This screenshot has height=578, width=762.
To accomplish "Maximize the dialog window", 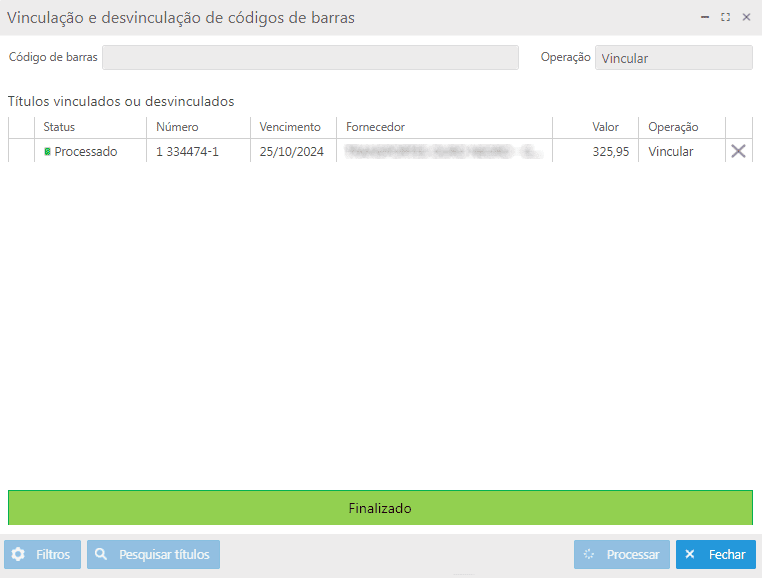I will 726,17.
